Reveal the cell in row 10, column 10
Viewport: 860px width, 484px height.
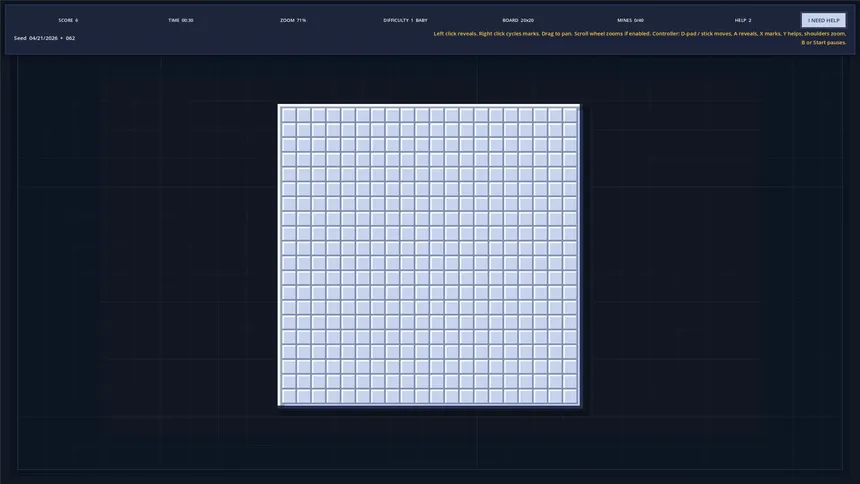(422, 248)
